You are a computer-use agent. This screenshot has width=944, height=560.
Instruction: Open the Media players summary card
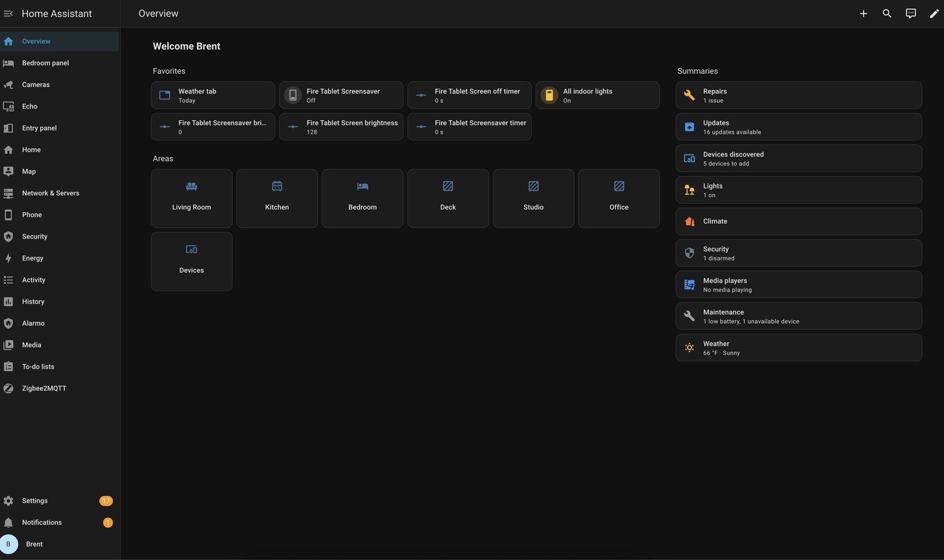pos(799,285)
